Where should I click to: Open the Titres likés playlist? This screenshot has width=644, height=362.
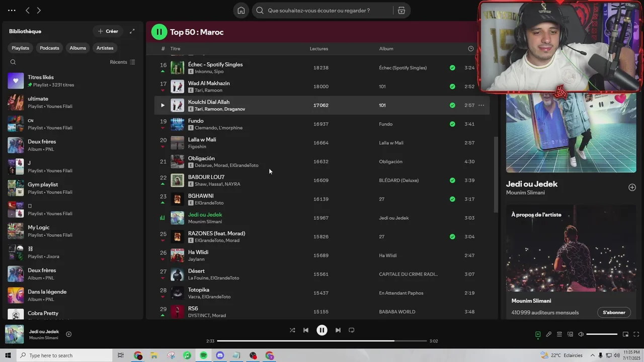tap(72, 80)
